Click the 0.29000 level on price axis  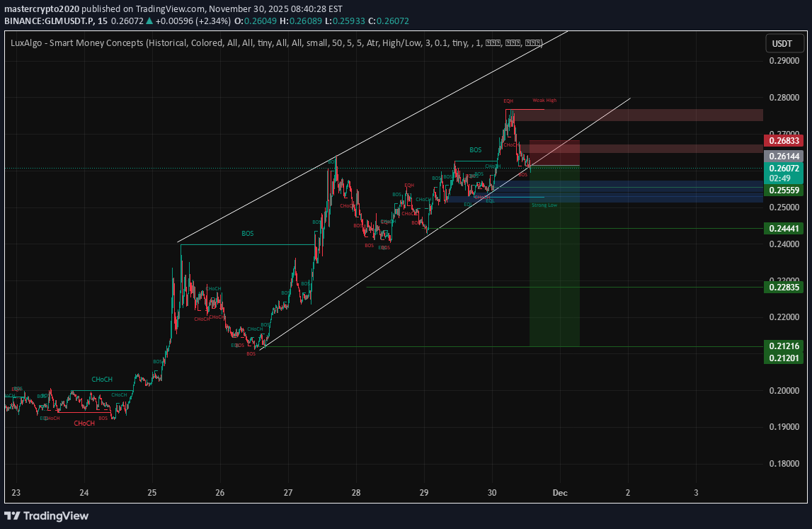tap(783, 61)
